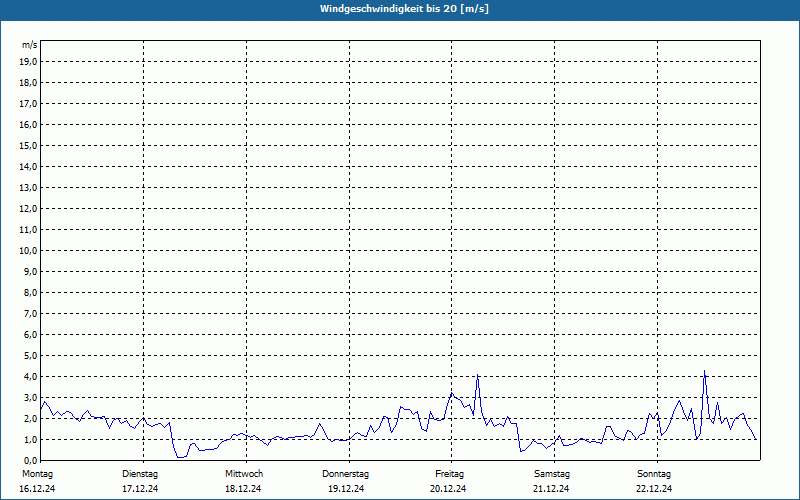The image size is (800, 500).
Task: Select the 17,0 axis value
Action: pyautogui.click(x=28, y=104)
